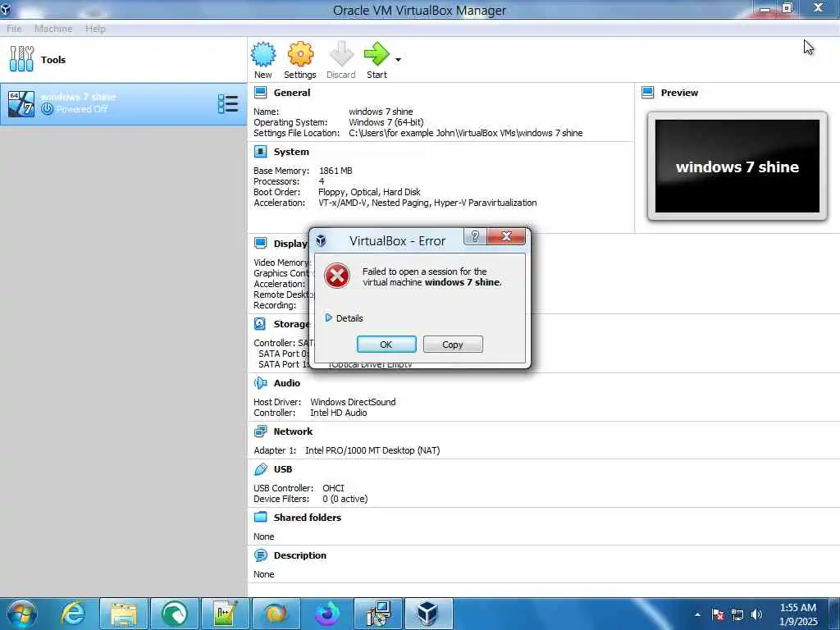
Task: Expand Details in the error dialog
Action: tap(344, 318)
